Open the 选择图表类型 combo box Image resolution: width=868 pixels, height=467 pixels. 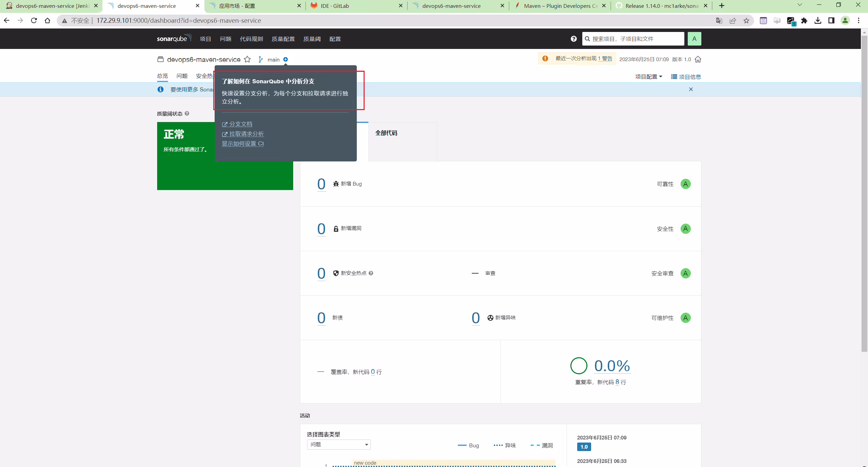click(339, 445)
